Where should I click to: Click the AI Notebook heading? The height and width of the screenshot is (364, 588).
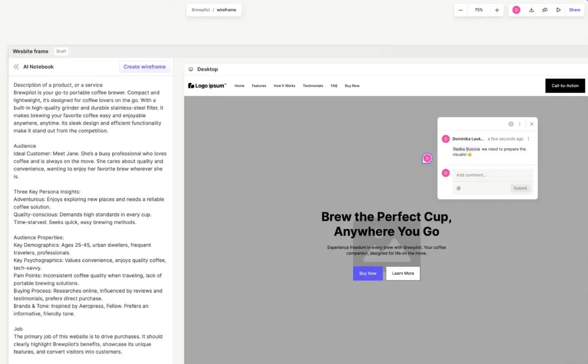pyautogui.click(x=38, y=67)
